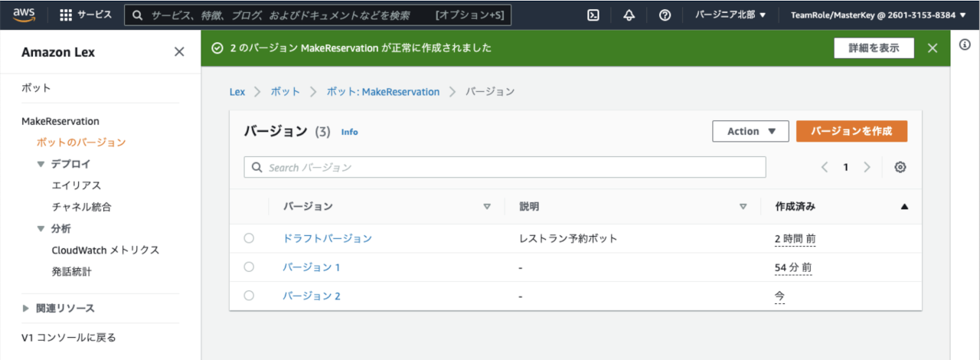
Task: Click the レストラン予約ボット description cell
Action: coord(568,238)
